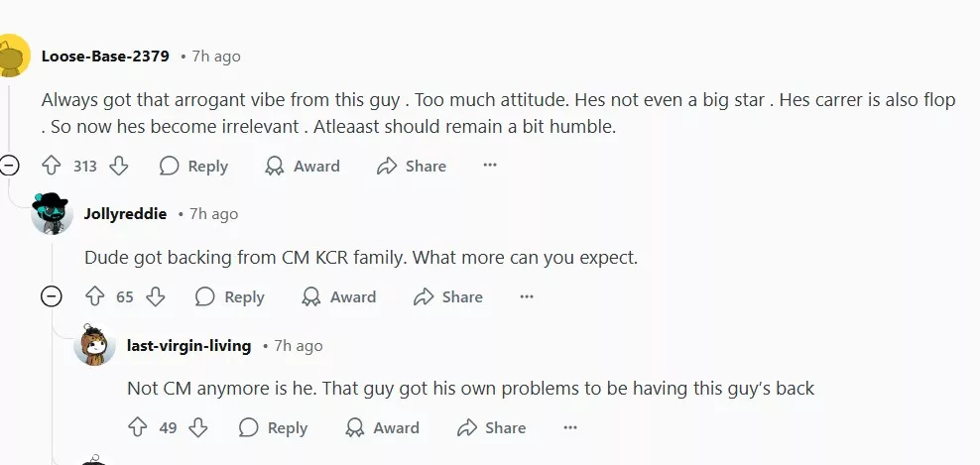The height and width of the screenshot is (465, 980).
Task: Upvote Jollyreddie's comment
Action: point(95,296)
